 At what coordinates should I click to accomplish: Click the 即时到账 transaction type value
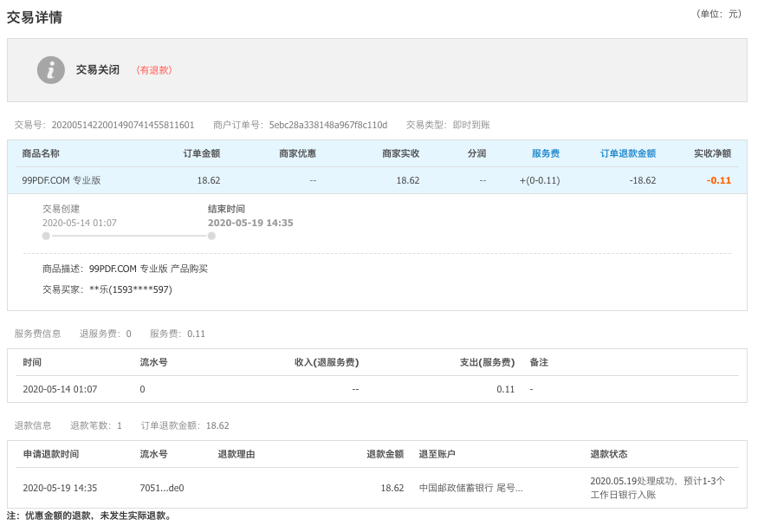(x=471, y=126)
